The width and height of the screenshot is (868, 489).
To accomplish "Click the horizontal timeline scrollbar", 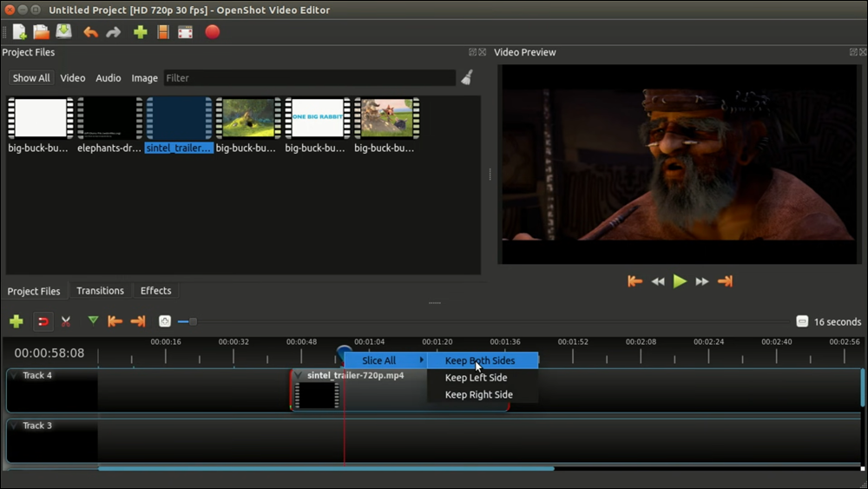I will click(326, 468).
